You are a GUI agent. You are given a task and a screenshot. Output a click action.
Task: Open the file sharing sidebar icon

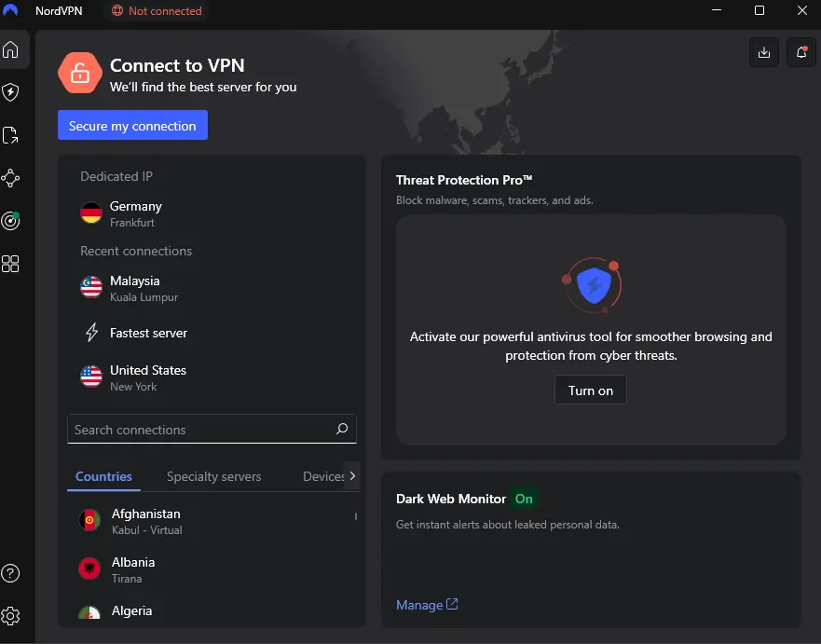[10, 135]
